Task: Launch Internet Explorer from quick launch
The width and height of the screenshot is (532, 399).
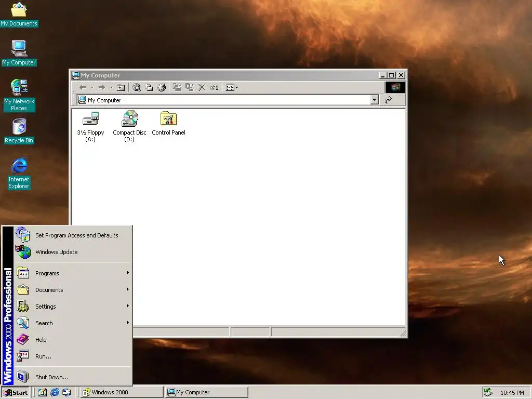Action: coord(55,393)
